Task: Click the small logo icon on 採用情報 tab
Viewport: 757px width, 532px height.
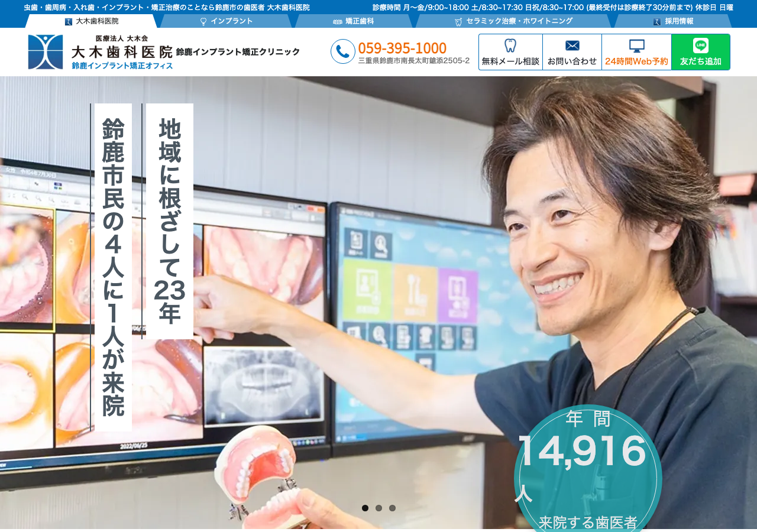Action: [x=657, y=22]
